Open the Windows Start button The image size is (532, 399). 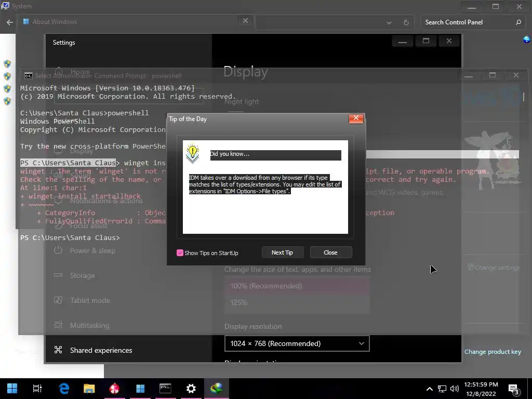point(12,388)
